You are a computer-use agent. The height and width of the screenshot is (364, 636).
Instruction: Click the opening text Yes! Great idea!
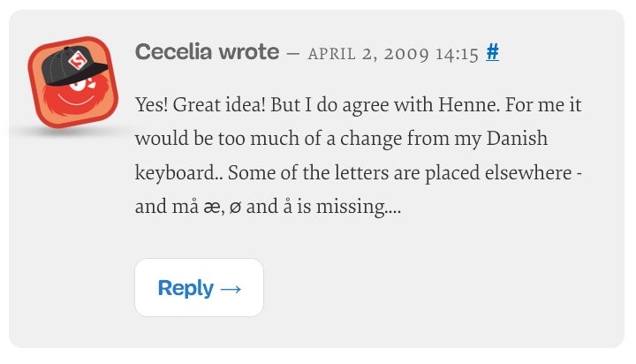point(201,105)
